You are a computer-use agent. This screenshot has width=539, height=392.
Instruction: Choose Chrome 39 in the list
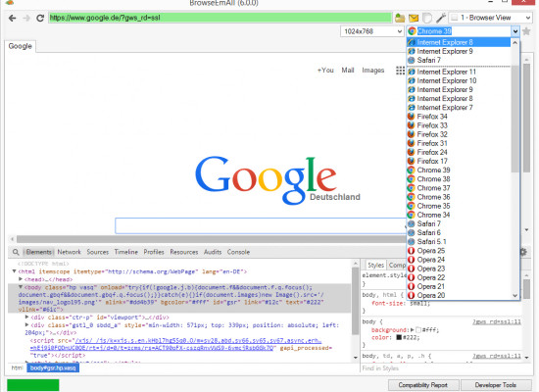459,171
